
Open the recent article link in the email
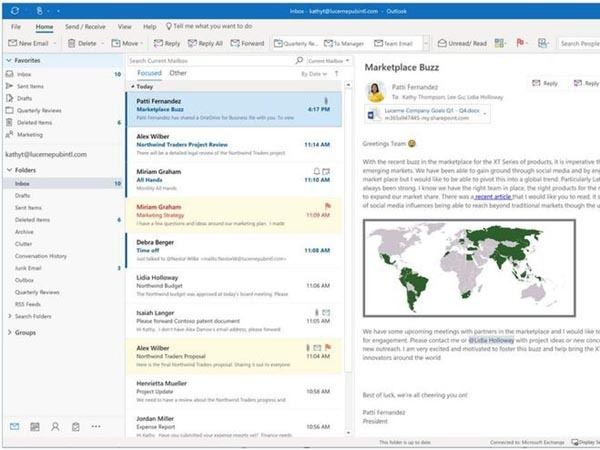coord(493,197)
